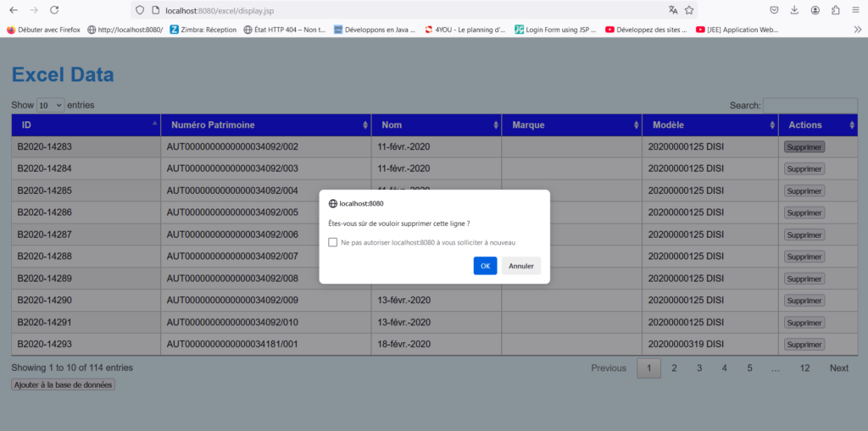Image resolution: width=868 pixels, height=431 pixels.
Task: Open the extensions puzzle icon
Action: click(x=836, y=10)
